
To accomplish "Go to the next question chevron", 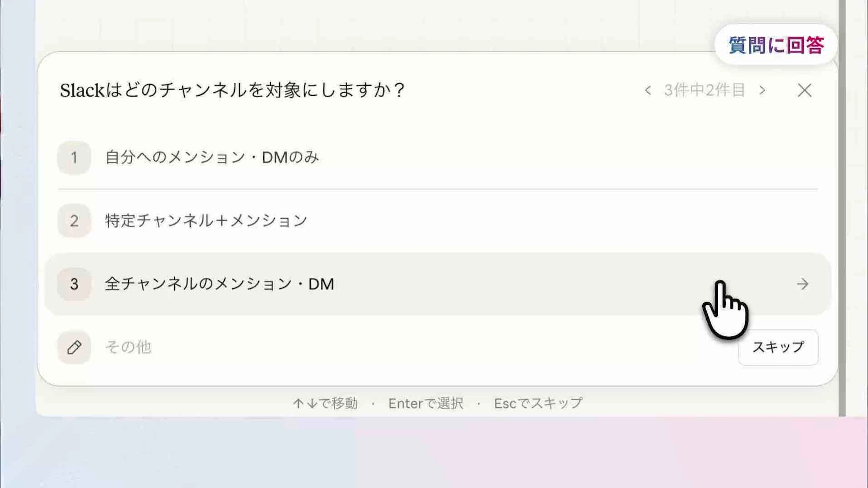I will pyautogui.click(x=762, y=90).
